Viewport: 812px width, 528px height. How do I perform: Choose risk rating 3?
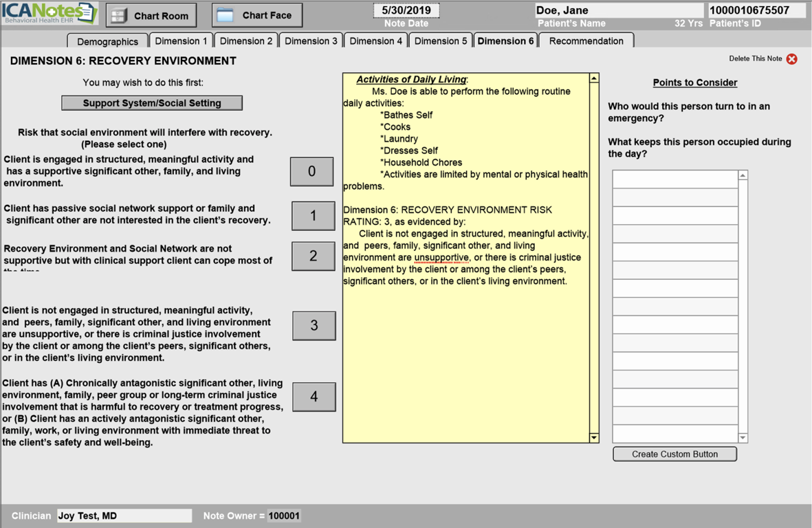pos(314,326)
